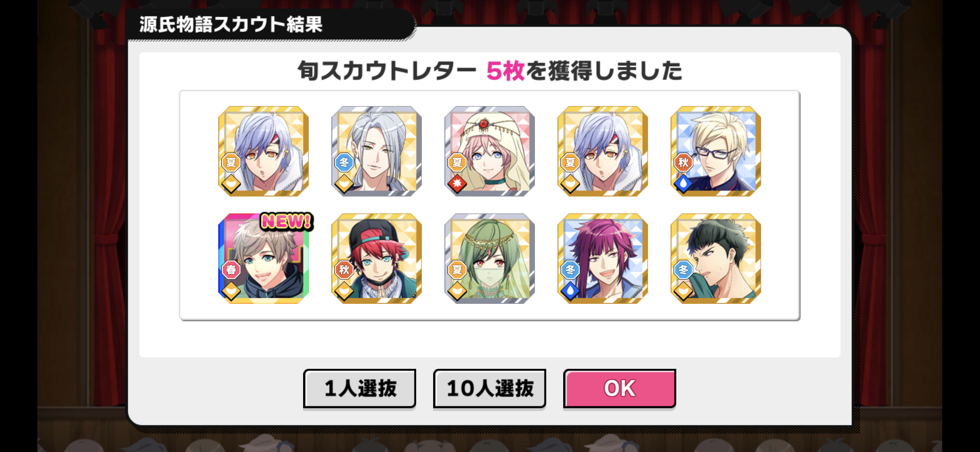The height and width of the screenshot is (452, 980).
Task: Select the purple-haired winter character card
Action: coord(603,259)
